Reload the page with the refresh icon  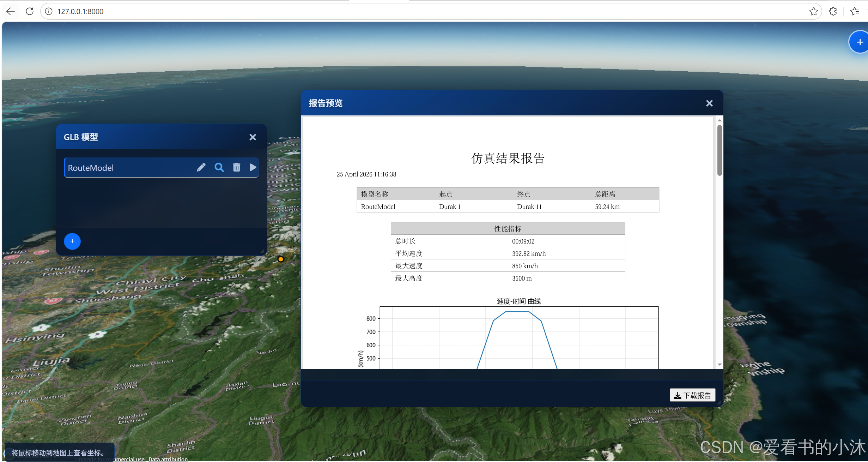click(30, 11)
